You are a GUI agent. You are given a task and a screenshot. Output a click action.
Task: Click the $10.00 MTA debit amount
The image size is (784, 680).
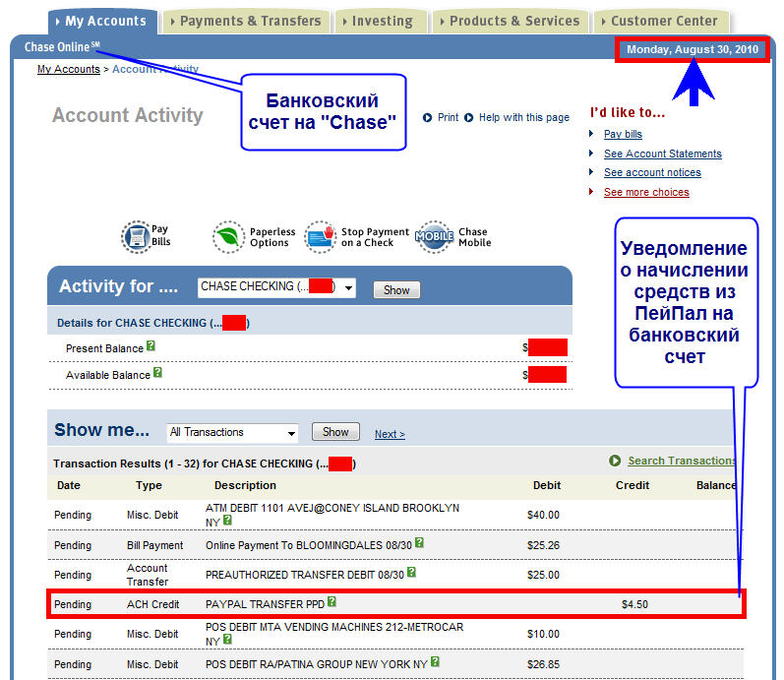tap(543, 634)
